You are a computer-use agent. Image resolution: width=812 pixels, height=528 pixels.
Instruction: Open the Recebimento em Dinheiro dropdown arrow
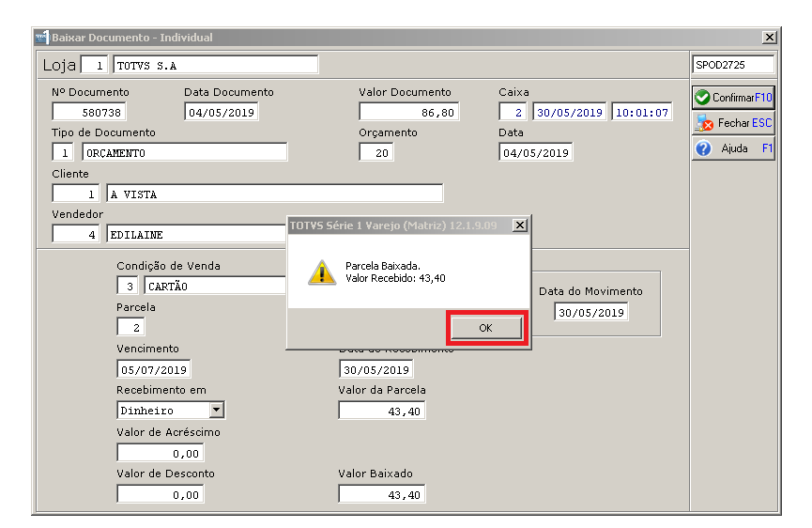click(x=217, y=410)
